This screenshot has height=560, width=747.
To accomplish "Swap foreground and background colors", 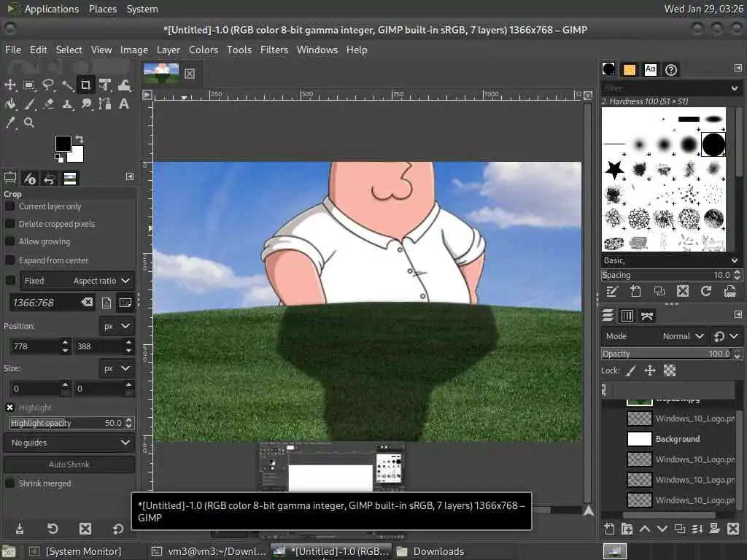I will point(80,139).
